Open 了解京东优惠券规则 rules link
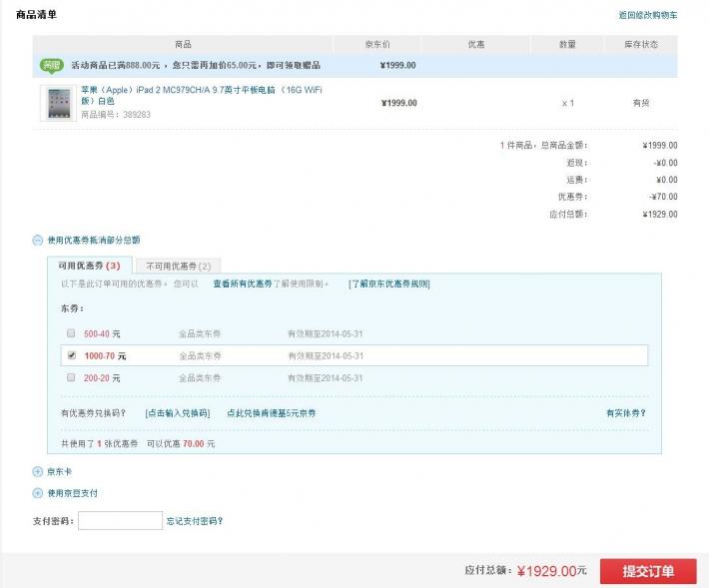The height and width of the screenshot is (588, 709). click(x=388, y=284)
